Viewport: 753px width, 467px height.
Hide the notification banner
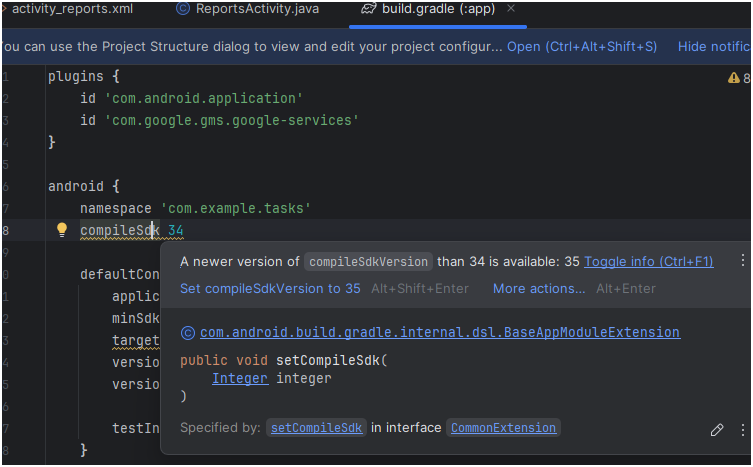coord(713,47)
